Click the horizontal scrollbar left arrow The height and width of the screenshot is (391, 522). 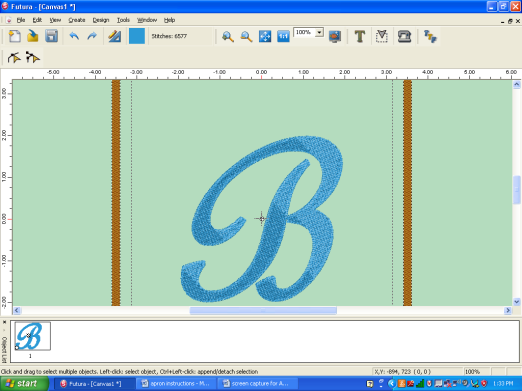pos(17,310)
